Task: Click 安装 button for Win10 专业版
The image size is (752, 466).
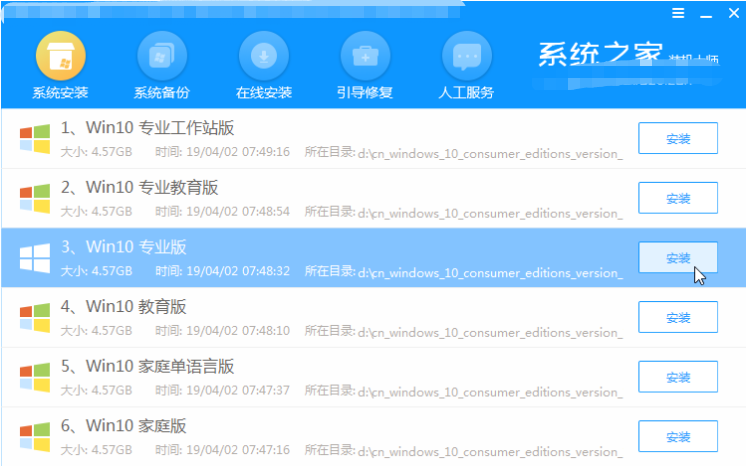Action: [x=678, y=258]
